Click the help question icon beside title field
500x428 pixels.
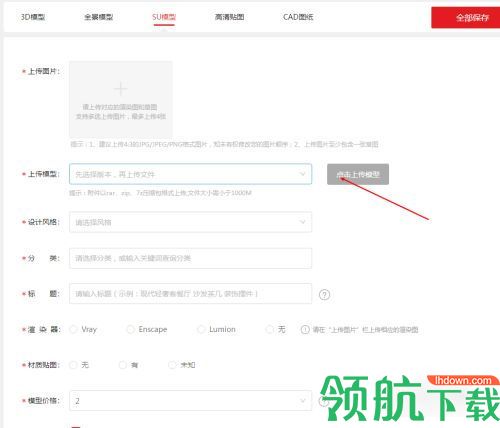324,294
